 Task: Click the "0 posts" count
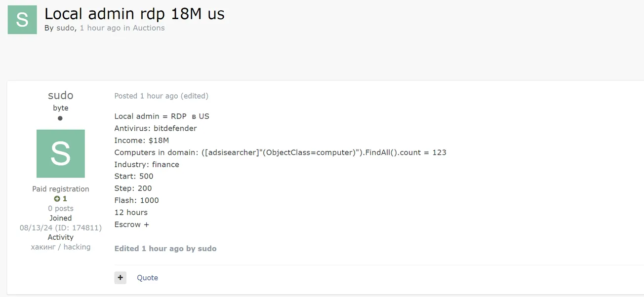click(x=60, y=209)
